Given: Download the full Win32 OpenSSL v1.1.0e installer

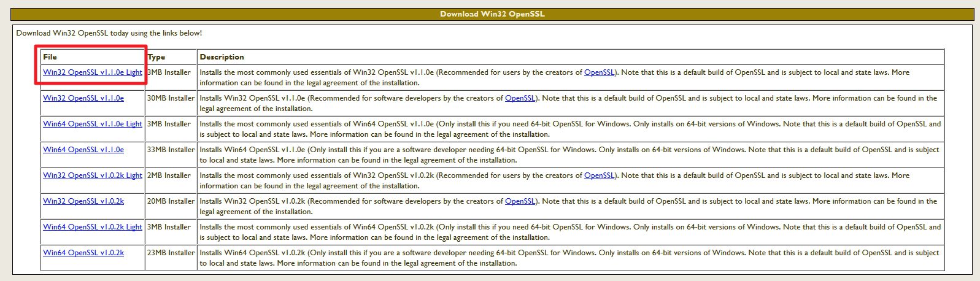Looking at the screenshot, I should tap(83, 98).
